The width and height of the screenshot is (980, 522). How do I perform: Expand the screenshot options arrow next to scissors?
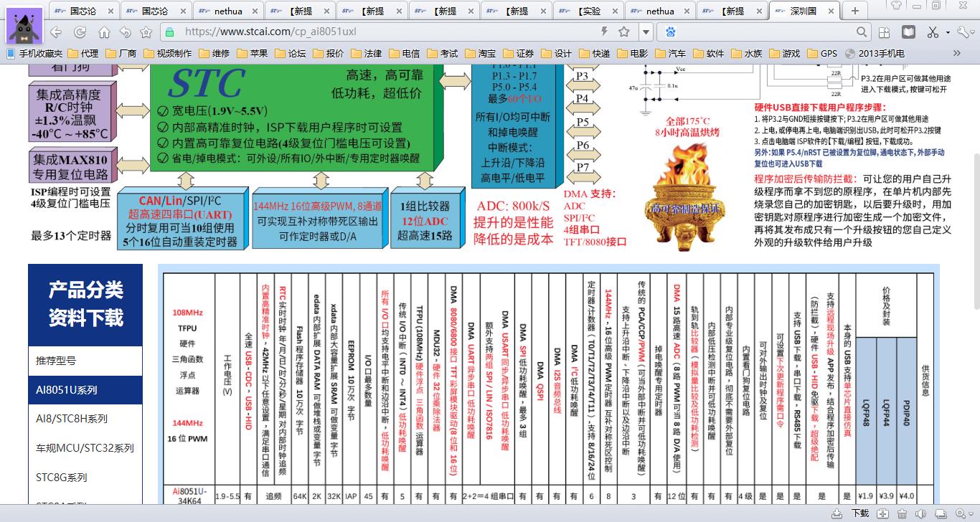(x=948, y=33)
